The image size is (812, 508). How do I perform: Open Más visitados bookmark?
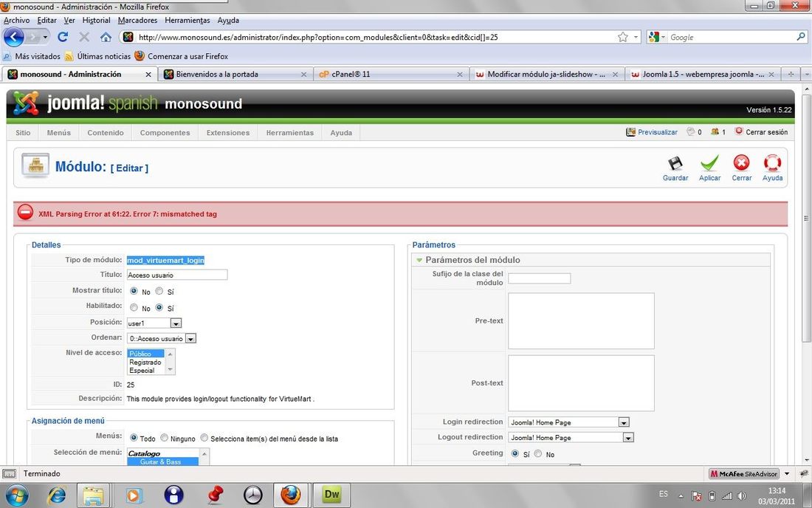32,56
